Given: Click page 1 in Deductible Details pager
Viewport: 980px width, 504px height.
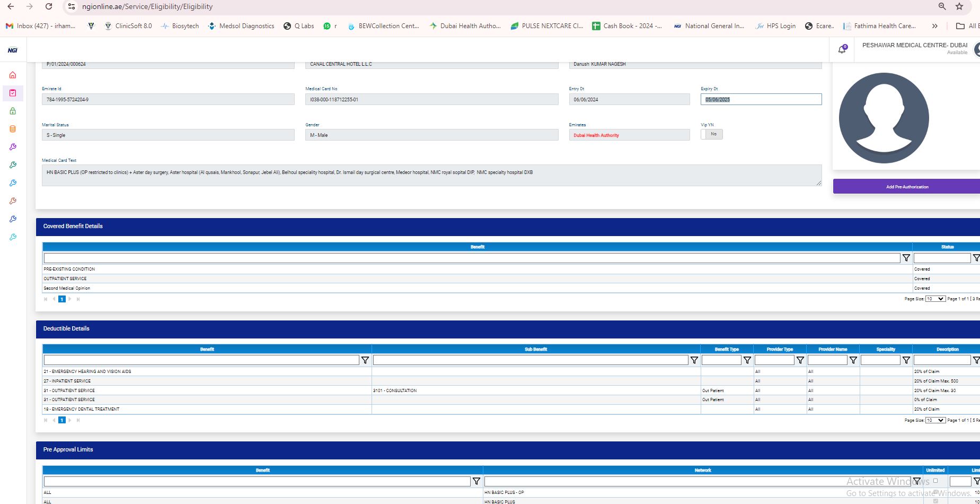Looking at the screenshot, I should point(62,420).
